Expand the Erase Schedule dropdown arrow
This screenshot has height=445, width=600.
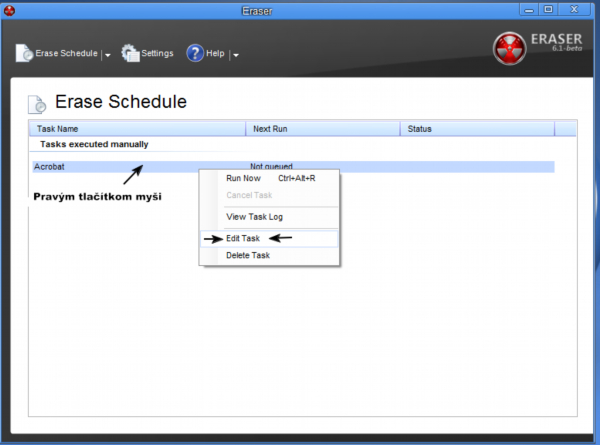(108, 55)
